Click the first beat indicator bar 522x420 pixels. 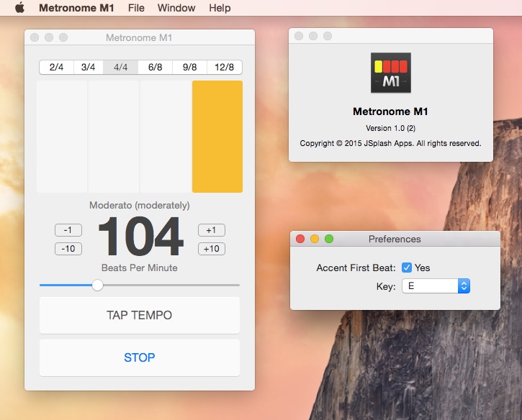click(62, 137)
